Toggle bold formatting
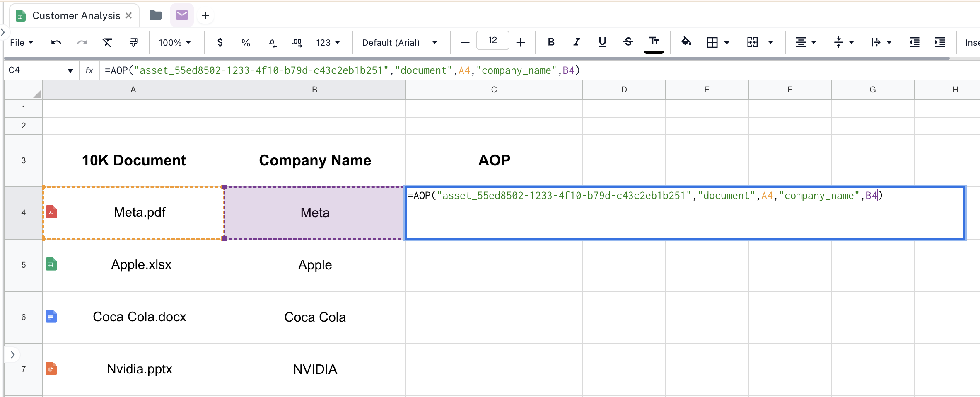Screen dimensions: 980x397 click(x=551, y=42)
